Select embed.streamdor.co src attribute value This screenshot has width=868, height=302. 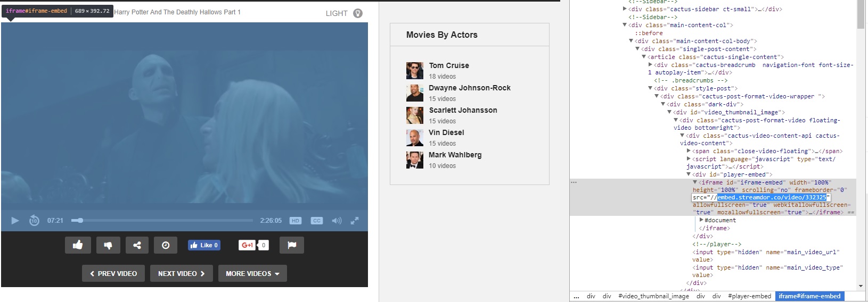(772, 197)
